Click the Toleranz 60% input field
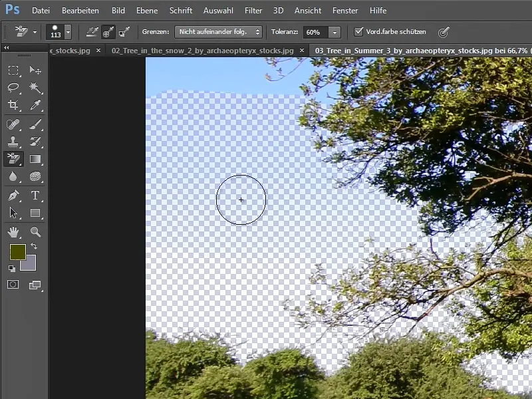This screenshot has width=532, height=399. click(x=315, y=32)
